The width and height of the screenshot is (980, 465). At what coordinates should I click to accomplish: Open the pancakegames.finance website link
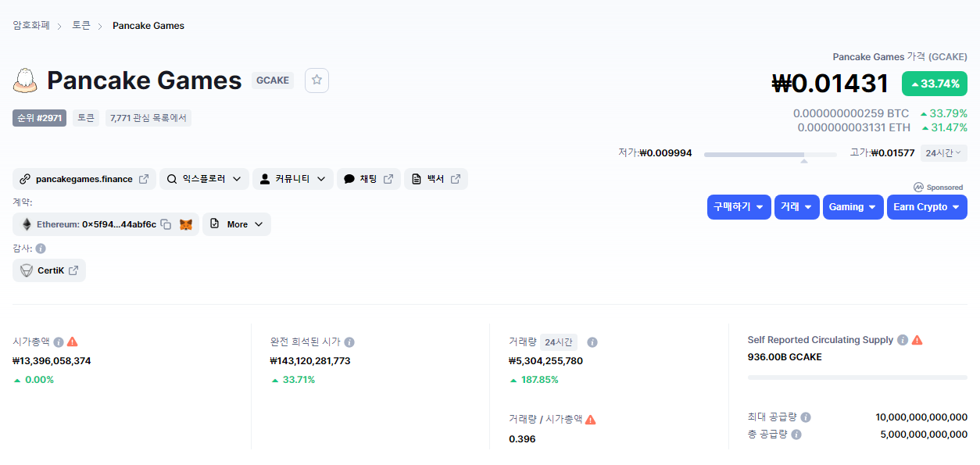(x=84, y=179)
